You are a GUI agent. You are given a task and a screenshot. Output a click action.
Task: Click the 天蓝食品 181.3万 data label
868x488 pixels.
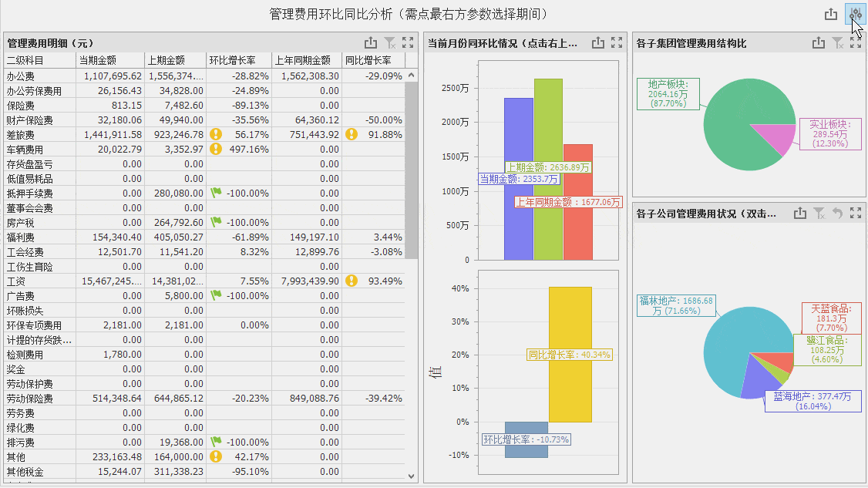832,318
